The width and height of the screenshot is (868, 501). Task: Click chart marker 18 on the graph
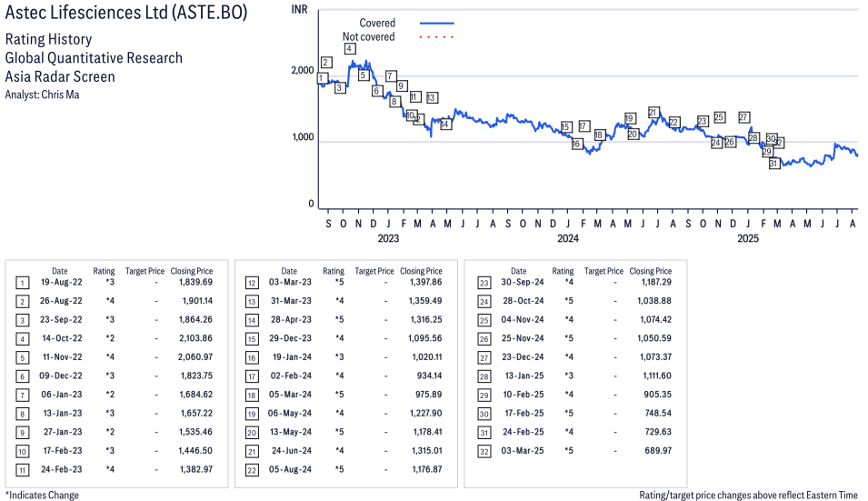[599, 135]
